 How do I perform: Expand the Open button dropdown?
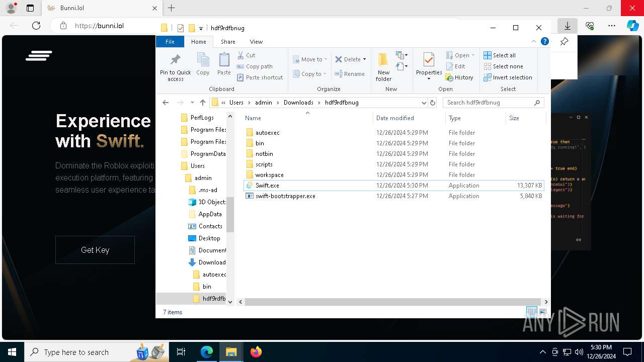(x=473, y=55)
